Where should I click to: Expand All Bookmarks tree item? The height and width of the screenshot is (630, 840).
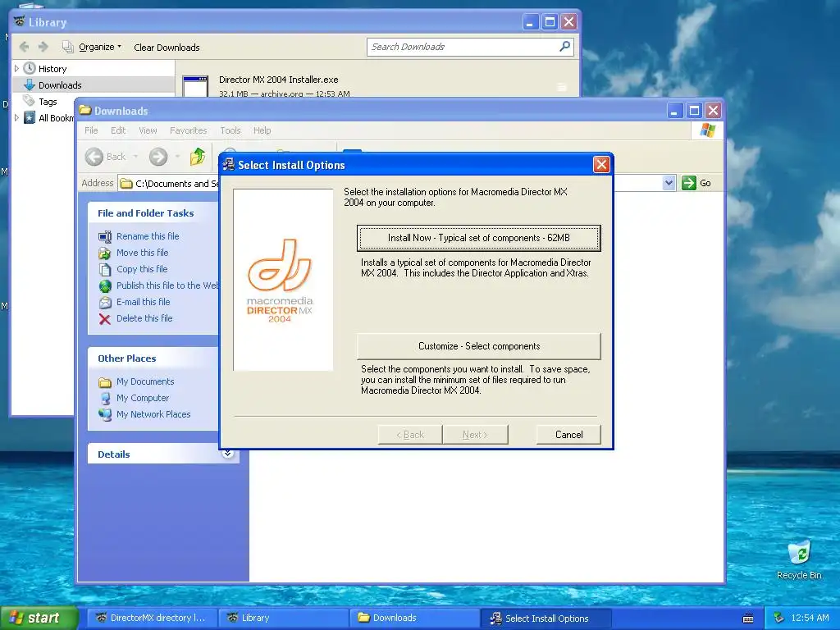click(x=16, y=117)
